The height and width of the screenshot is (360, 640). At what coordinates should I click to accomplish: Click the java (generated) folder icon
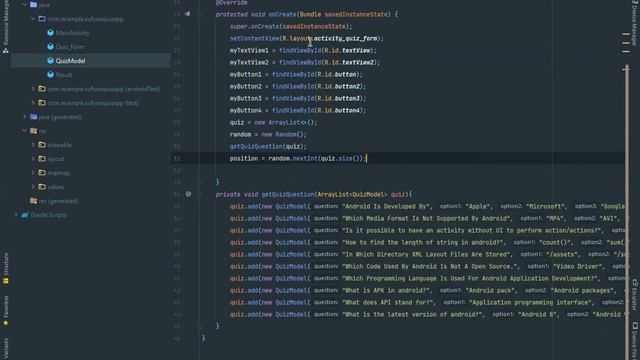tap(33, 117)
